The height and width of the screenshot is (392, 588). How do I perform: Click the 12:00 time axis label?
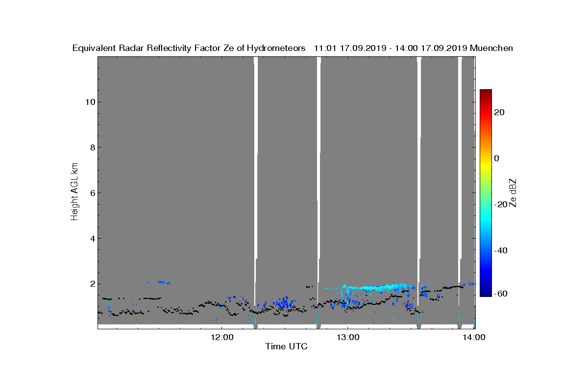221,337
